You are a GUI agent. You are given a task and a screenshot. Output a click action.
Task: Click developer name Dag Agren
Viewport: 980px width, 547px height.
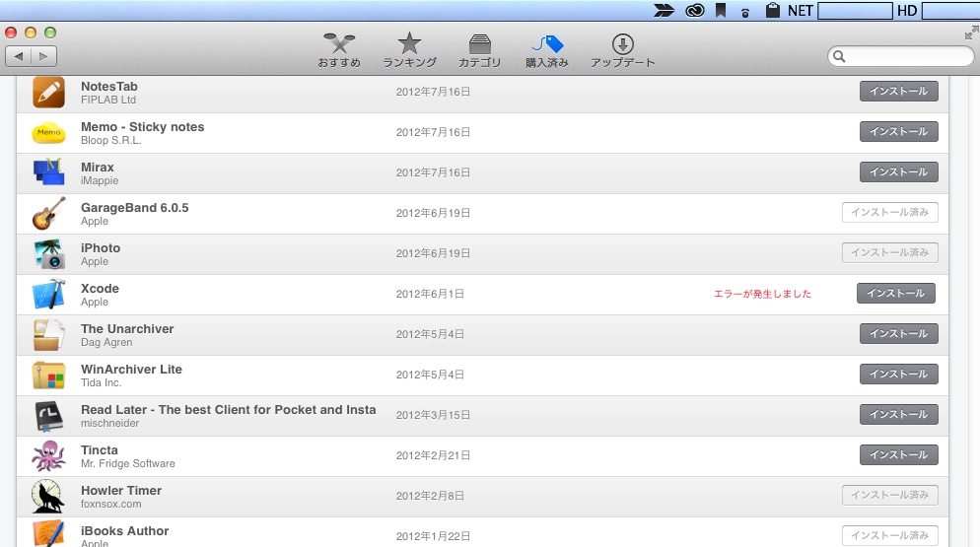pos(106,343)
